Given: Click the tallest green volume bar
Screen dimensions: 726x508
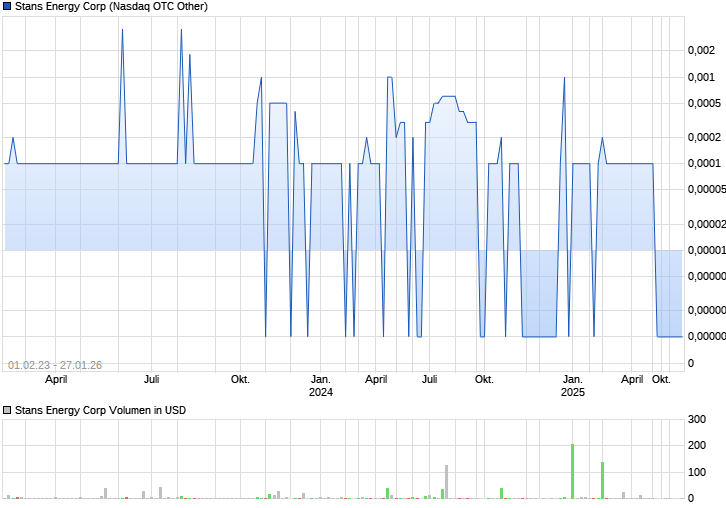Looking at the screenshot, I should pos(573,471).
